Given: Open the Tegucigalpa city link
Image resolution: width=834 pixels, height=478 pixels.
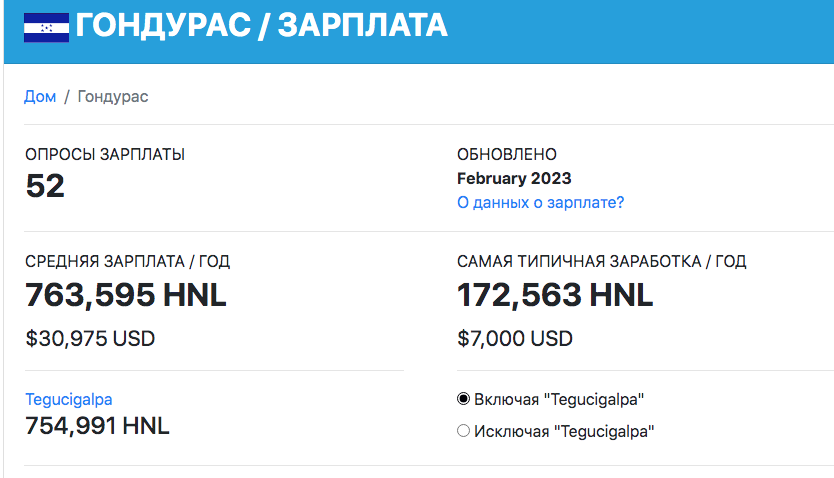Looking at the screenshot, I should click(x=69, y=399).
